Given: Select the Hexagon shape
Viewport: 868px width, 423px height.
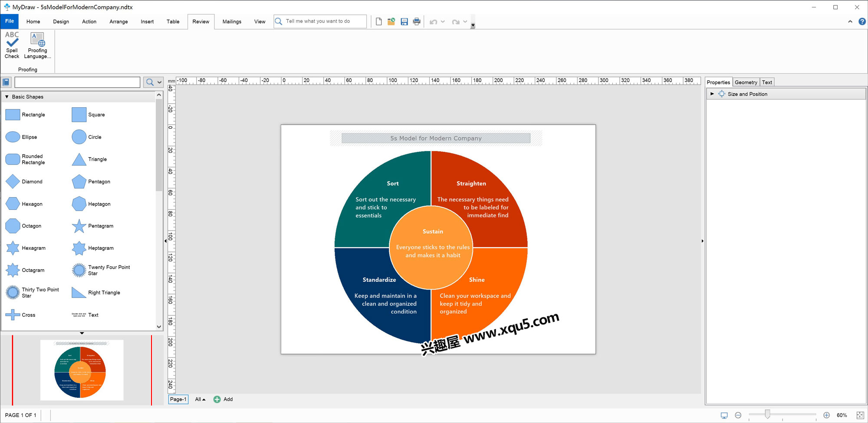Looking at the screenshot, I should [24, 204].
